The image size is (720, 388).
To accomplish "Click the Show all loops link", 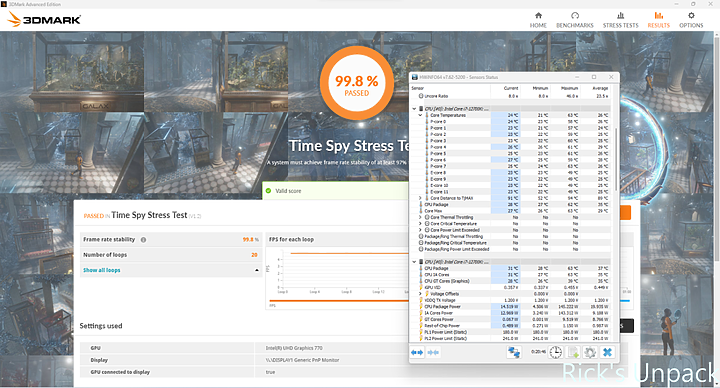I will pyautogui.click(x=101, y=270).
